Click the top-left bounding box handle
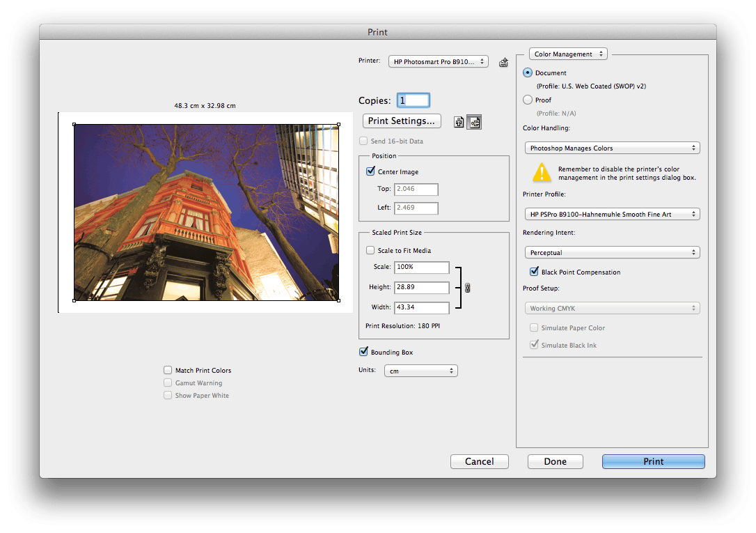The height and width of the screenshot is (533, 756). [x=74, y=125]
